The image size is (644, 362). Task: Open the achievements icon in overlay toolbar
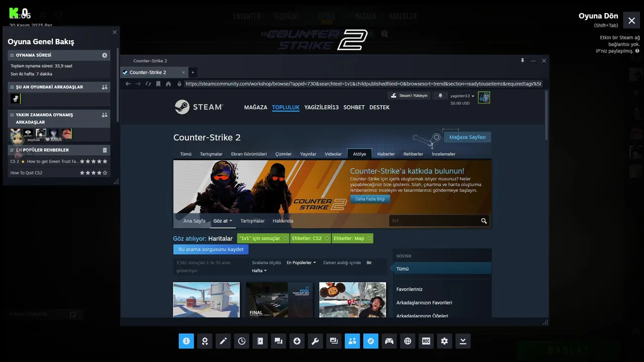pos(205,341)
